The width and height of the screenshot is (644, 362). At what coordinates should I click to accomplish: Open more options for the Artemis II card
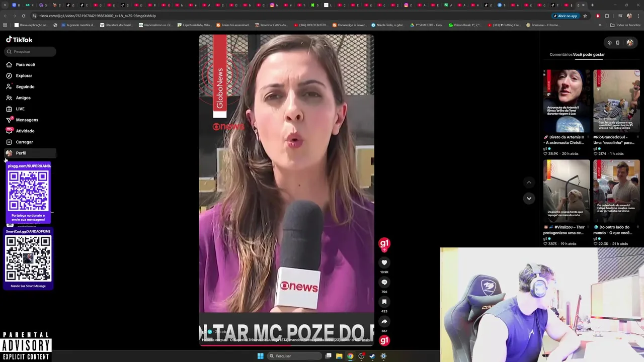(x=588, y=137)
